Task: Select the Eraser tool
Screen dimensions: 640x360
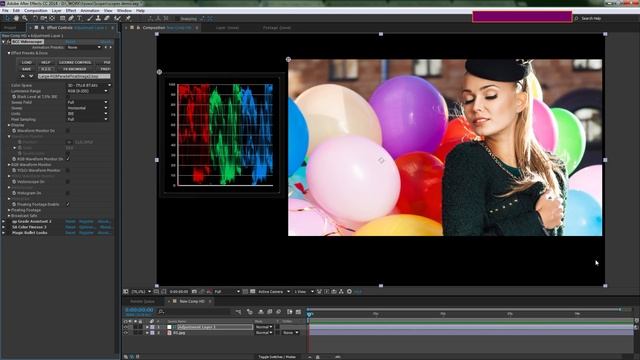Action: coord(107,18)
